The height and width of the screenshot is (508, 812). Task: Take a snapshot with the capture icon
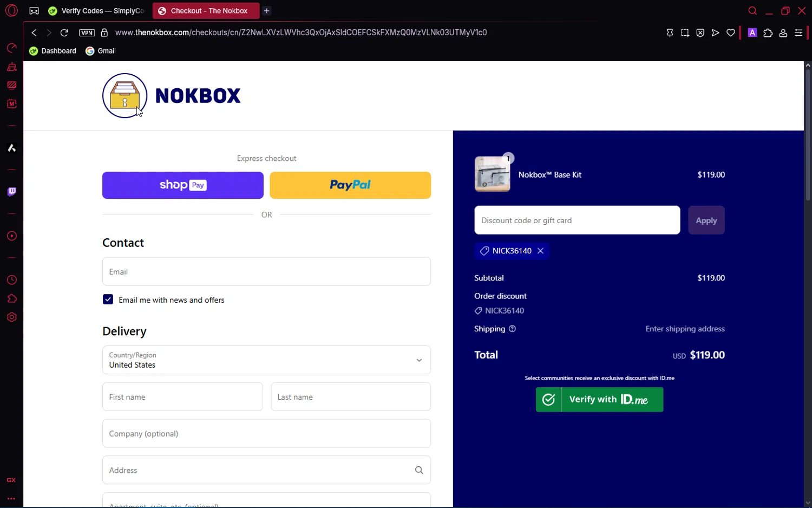(685, 33)
